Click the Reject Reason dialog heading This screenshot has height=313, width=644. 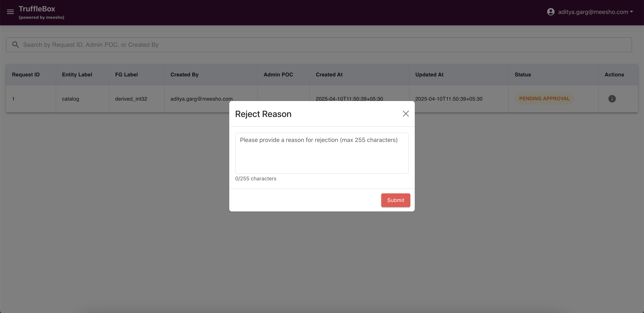point(263,114)
